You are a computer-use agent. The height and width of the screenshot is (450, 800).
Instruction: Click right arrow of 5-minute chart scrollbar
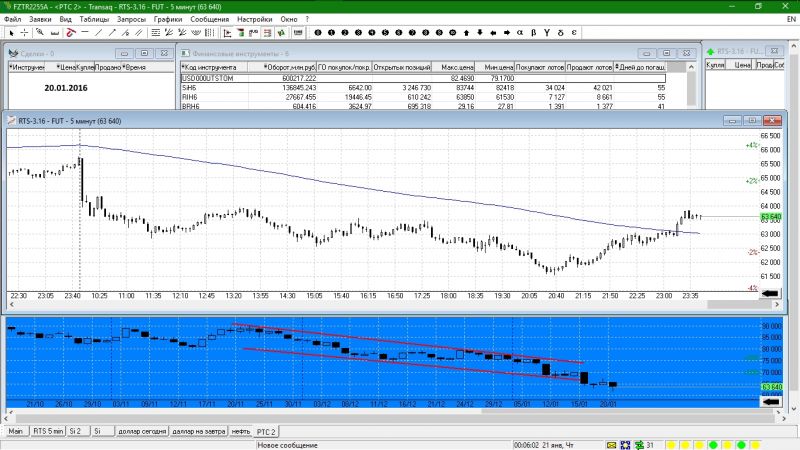[777, 305]
